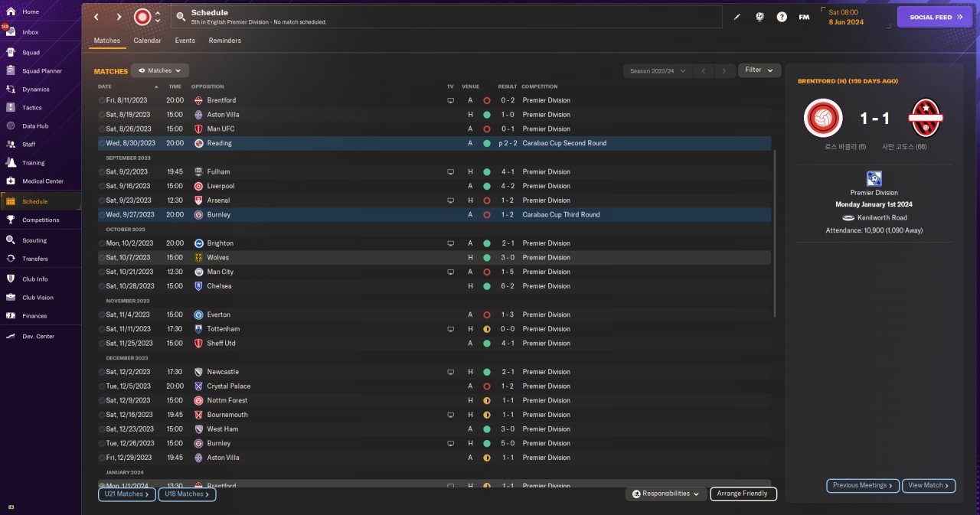Click the Arrange Friendly button

tap(743, 494)
